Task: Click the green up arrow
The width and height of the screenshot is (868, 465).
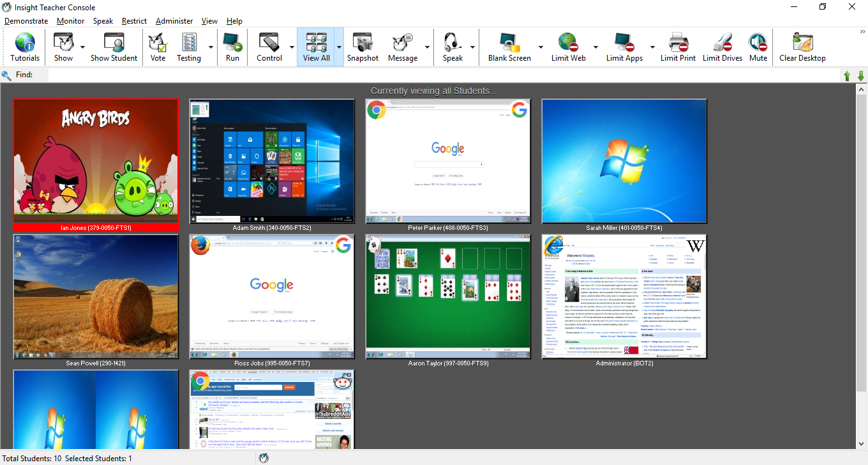Action: [x=848, y=76]
